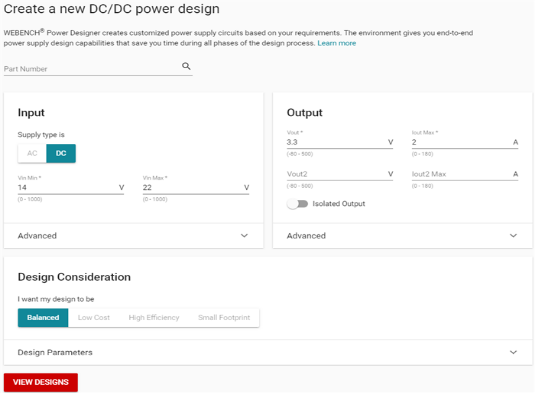Open Output panel Advanced label

(306, 236)
